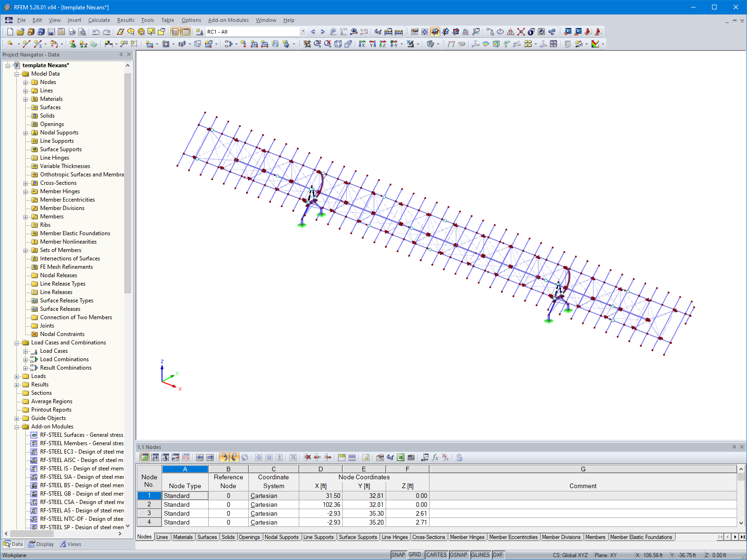Click the red X cross-nodes icon in top toolbar

(521, 32)
